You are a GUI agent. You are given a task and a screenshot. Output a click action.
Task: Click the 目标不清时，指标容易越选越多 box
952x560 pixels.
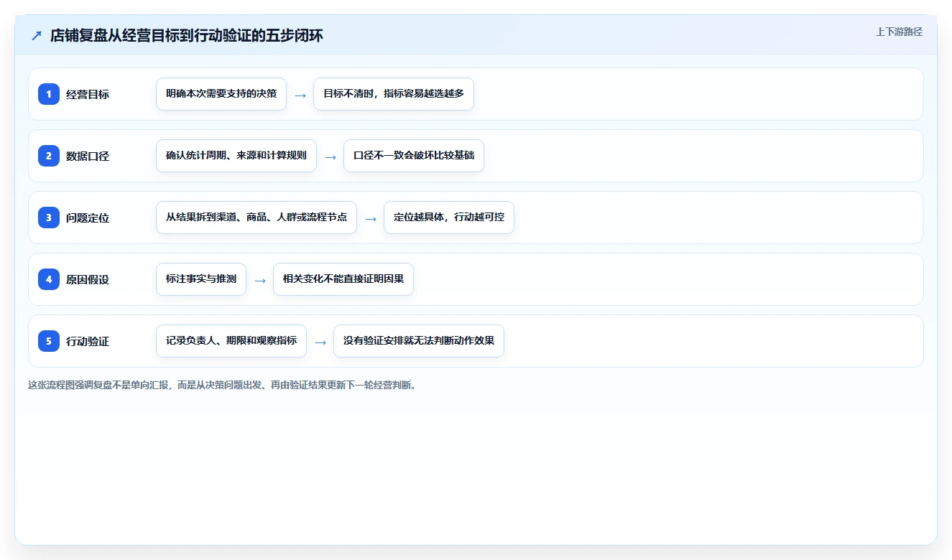click(x=394, y=94)
